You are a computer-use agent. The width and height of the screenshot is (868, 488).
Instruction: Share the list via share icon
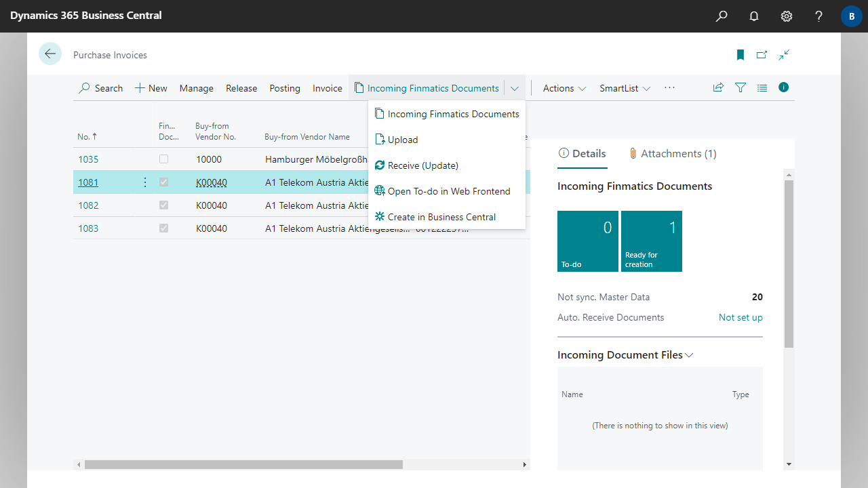click(x=718, y=87)
